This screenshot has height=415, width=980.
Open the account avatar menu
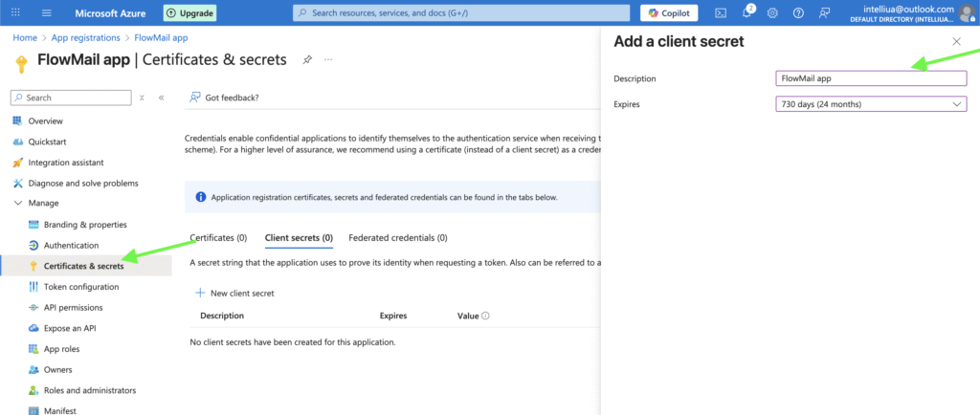(967, 12)
